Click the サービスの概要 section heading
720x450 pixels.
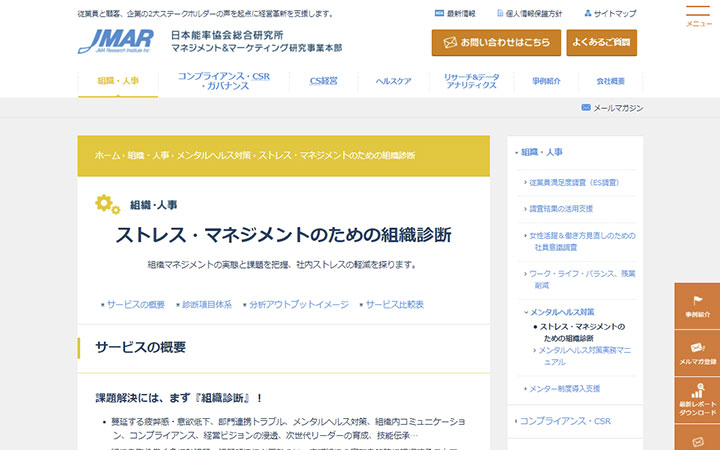coord(141,347)
